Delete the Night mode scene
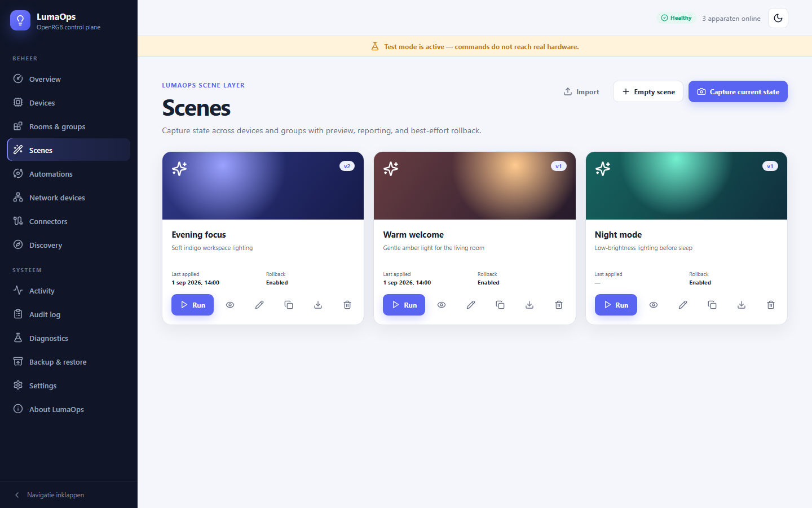Viewport: 812px width, 508px height. 771,305
